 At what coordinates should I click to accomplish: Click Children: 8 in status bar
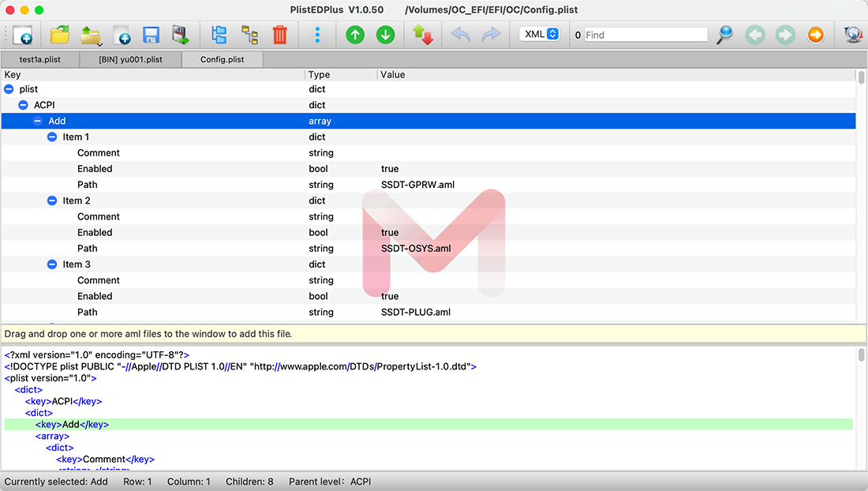tap(249, 482)
